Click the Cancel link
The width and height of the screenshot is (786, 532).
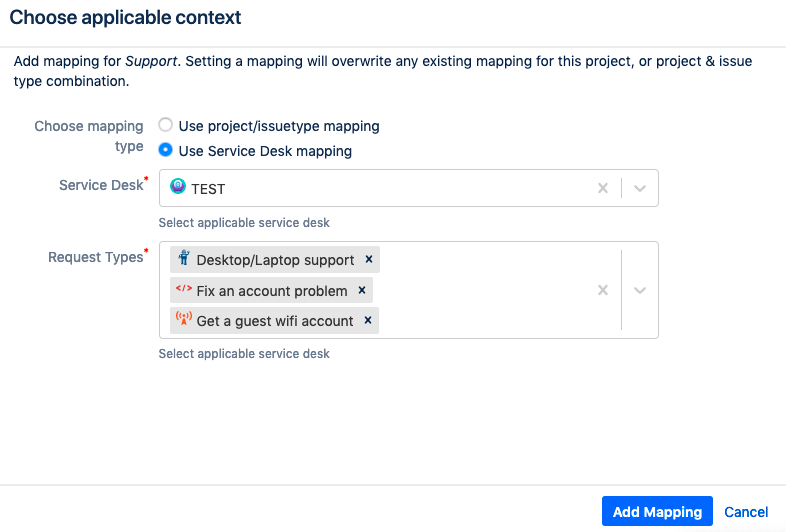pos(746,512)
